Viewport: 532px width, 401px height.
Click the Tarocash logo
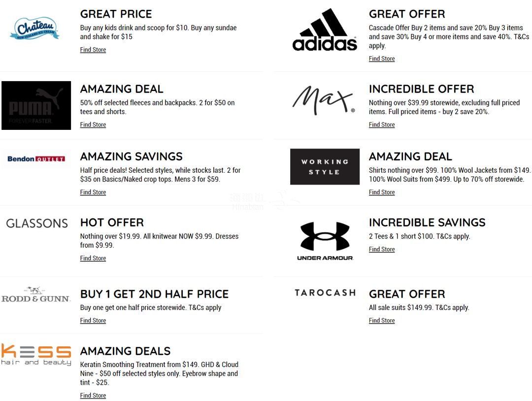click(x=325, y=293)
